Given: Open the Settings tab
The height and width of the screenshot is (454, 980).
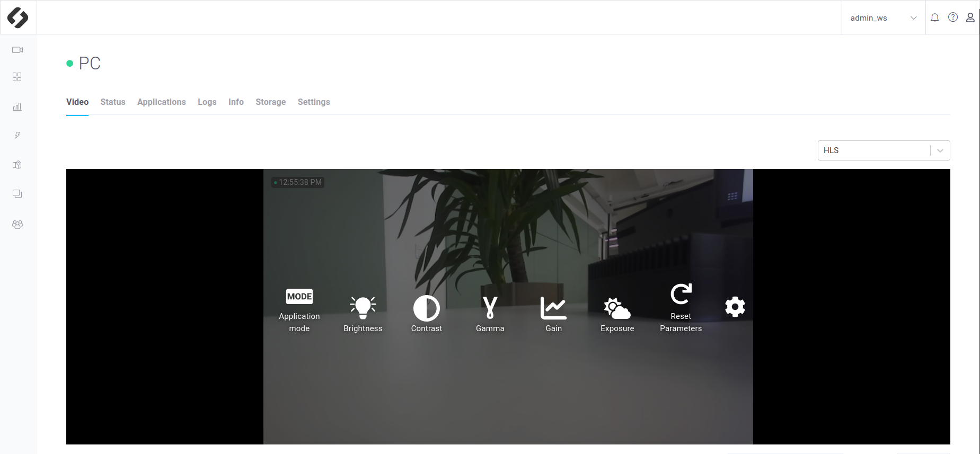Looking at the screenshot, I should click(314, 102).
